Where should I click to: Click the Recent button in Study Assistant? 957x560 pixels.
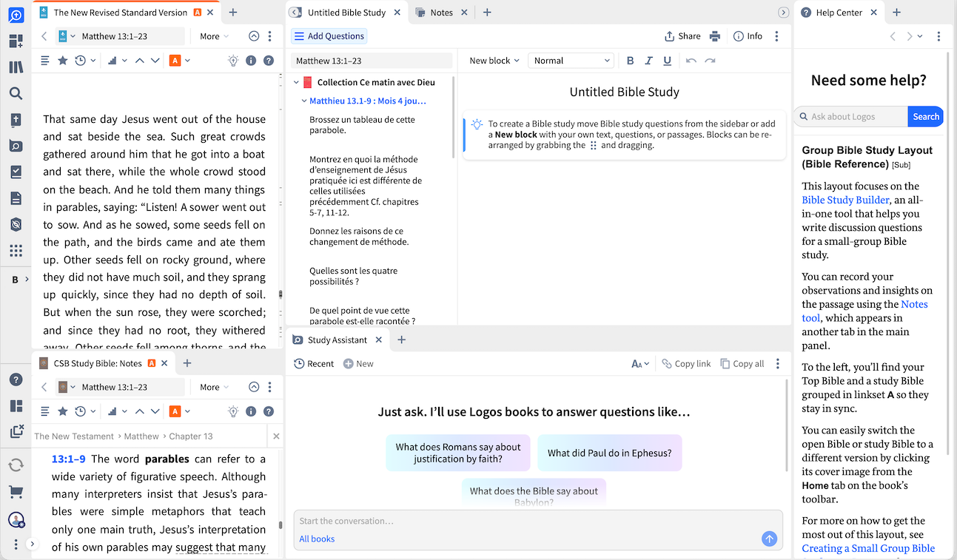(x=314, y=363)
